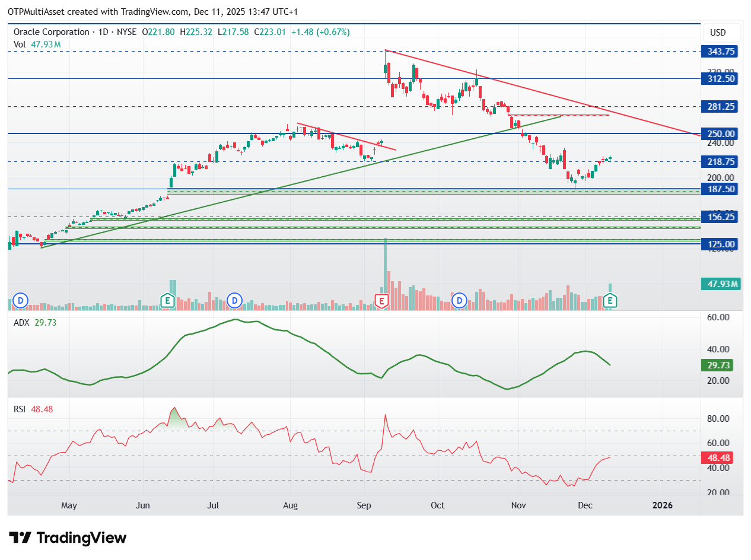Click the July dividend marker
The height and width of the screenshot is (560, 751).
235,301
